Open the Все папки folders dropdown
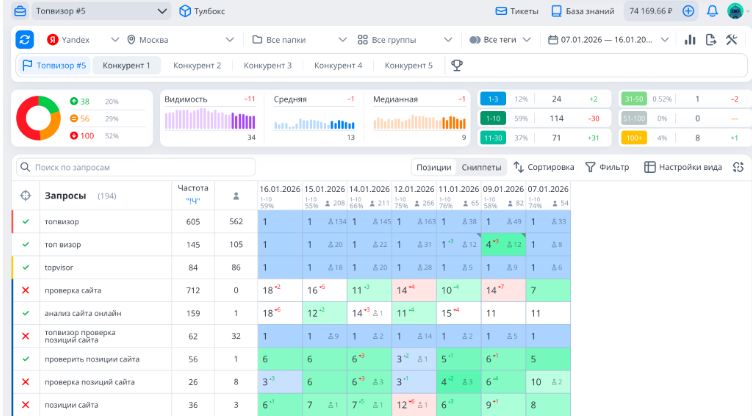Viewport: 752px width, 416px height. [298, 40]
